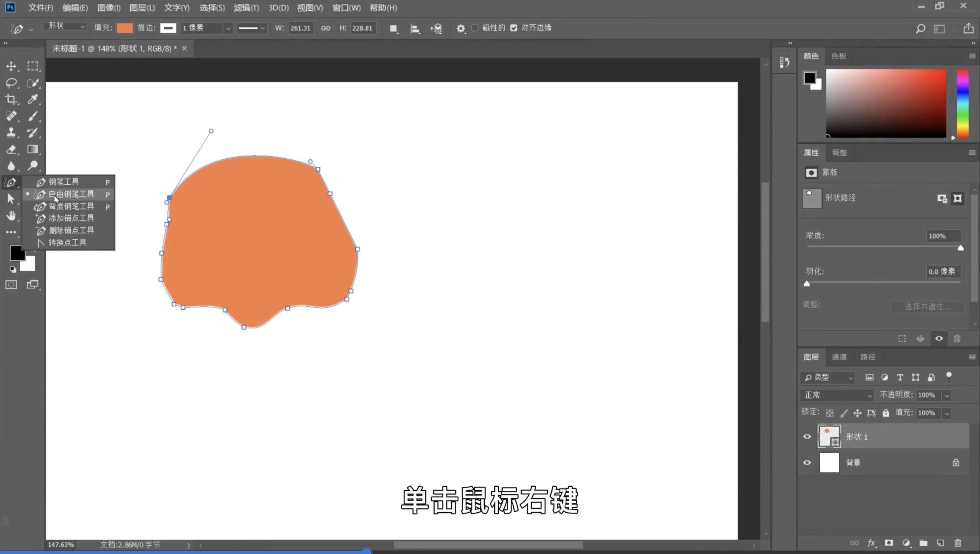Screen dimensions: 980x554
Task: Open the 滤镜(T) menu
Action: (246, 7)
